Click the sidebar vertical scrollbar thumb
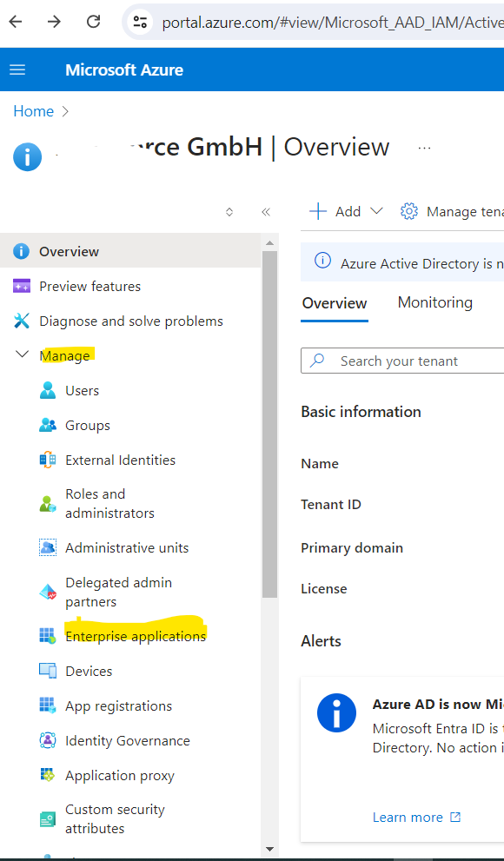 [x=269, y=424]
